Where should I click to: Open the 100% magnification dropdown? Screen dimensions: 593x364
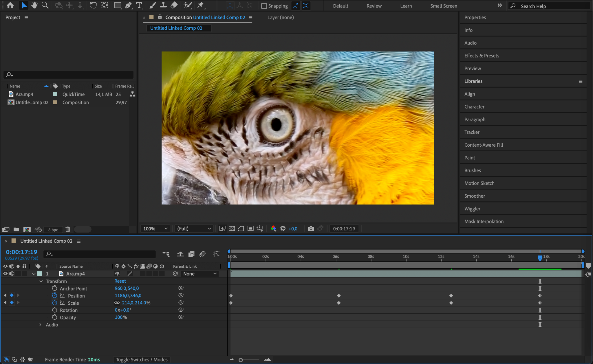point(155,229)
